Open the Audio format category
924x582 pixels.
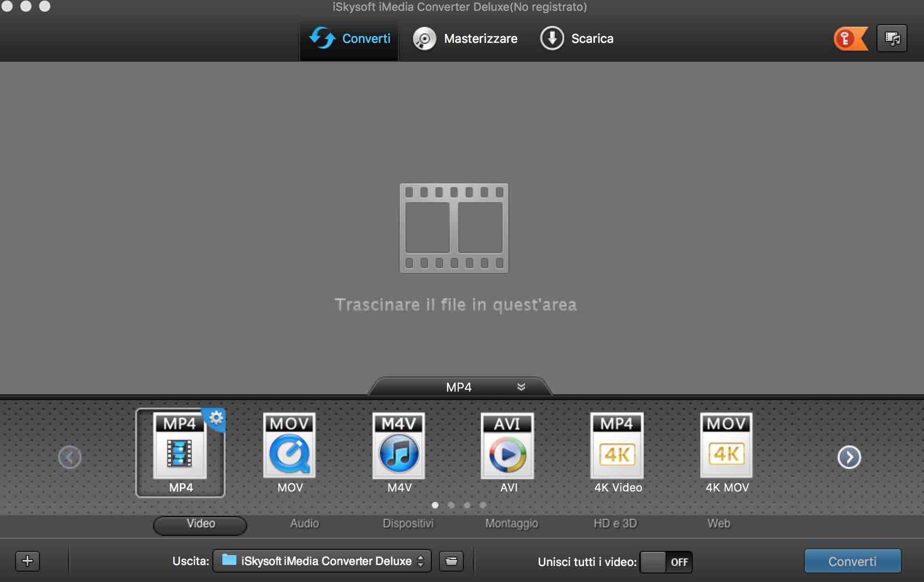[304, 524]
